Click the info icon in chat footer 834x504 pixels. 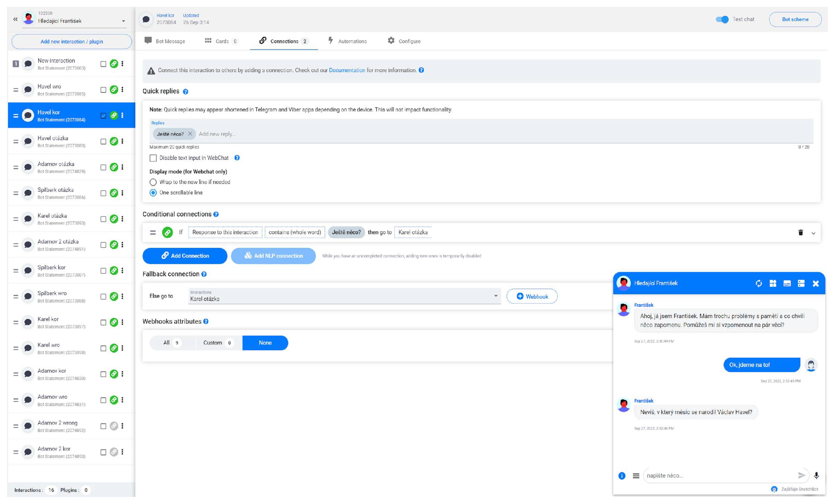[x=622, y=476]
